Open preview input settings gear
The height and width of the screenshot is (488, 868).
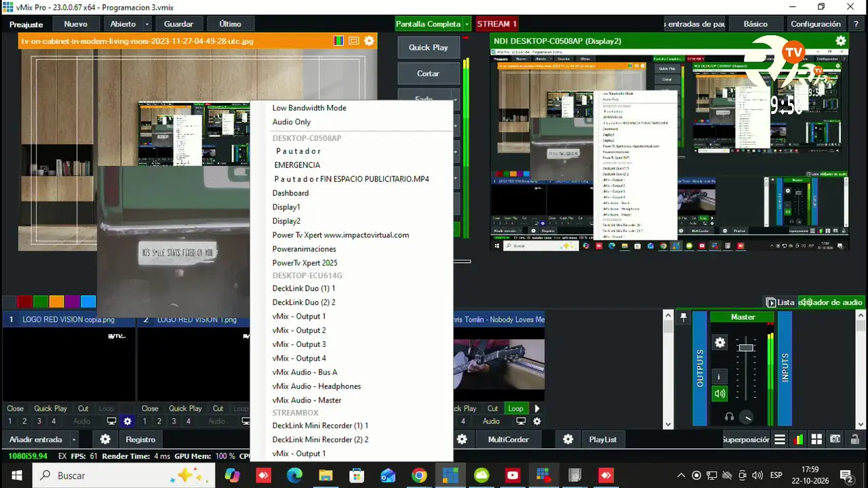pyautogui.click(x=369, y=41)
